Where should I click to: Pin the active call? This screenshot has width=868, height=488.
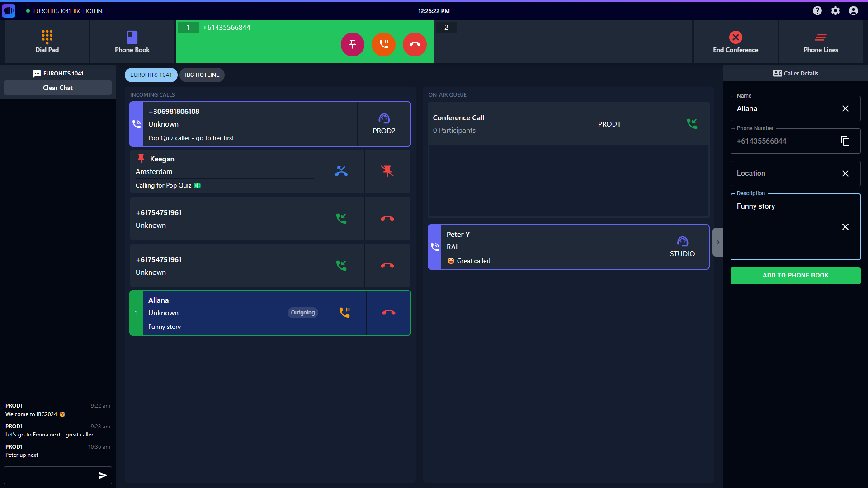point(352,44)
